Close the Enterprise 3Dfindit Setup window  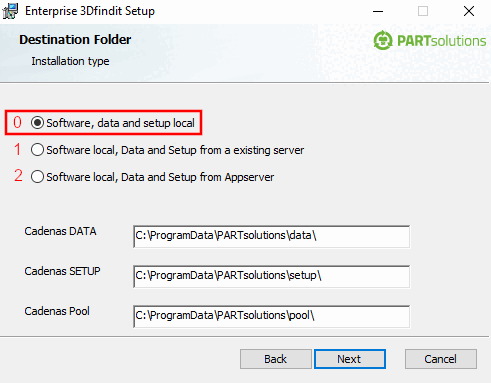tap(469, 11)
